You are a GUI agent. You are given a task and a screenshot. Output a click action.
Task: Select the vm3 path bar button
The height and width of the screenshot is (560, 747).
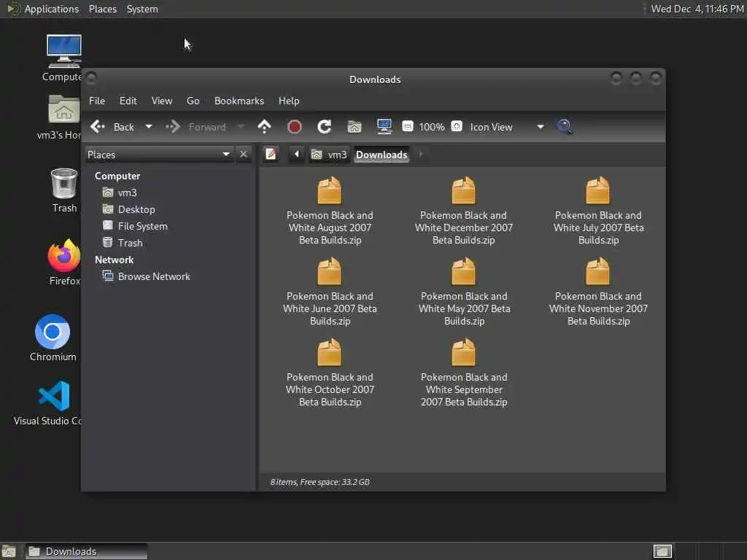point(329,155)
